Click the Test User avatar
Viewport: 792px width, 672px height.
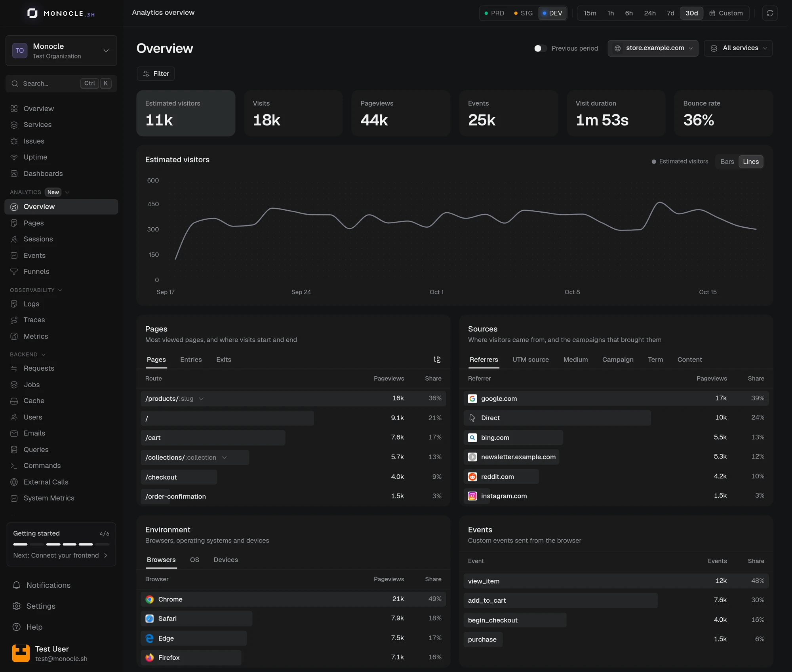tap(21, 653)
